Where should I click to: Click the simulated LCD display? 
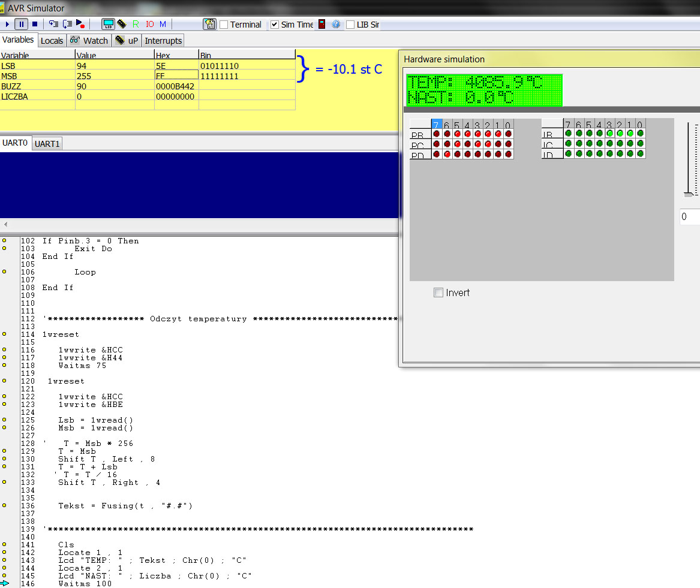pos(484,90)
